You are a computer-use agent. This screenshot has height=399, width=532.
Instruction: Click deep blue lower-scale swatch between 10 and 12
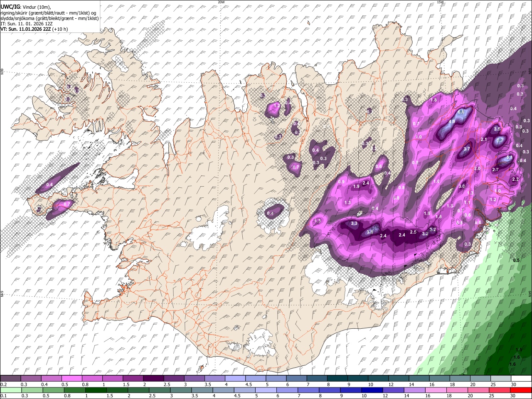(372, 390)
